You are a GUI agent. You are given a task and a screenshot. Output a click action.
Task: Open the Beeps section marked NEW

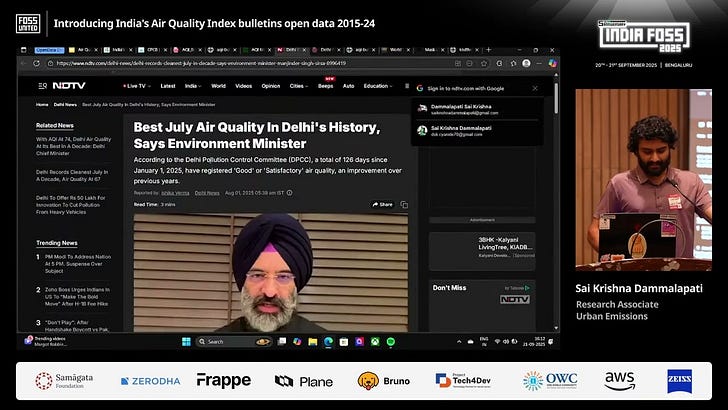point(325,86)
